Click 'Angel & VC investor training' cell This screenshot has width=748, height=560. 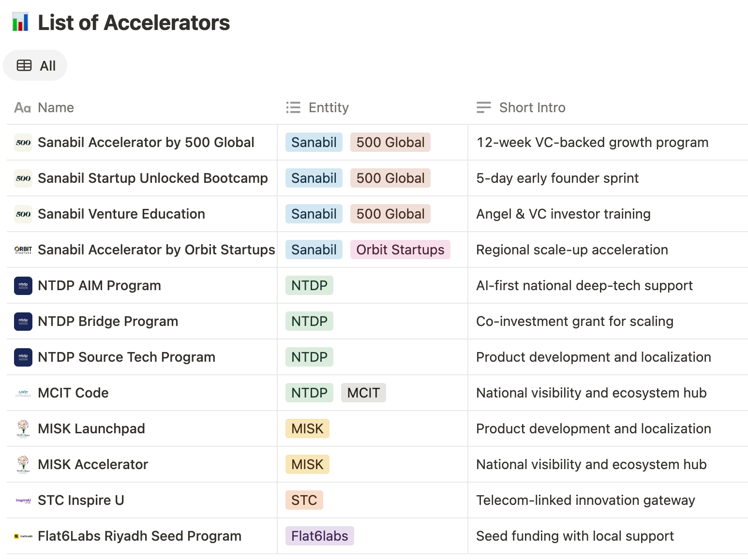pos(608,214)
